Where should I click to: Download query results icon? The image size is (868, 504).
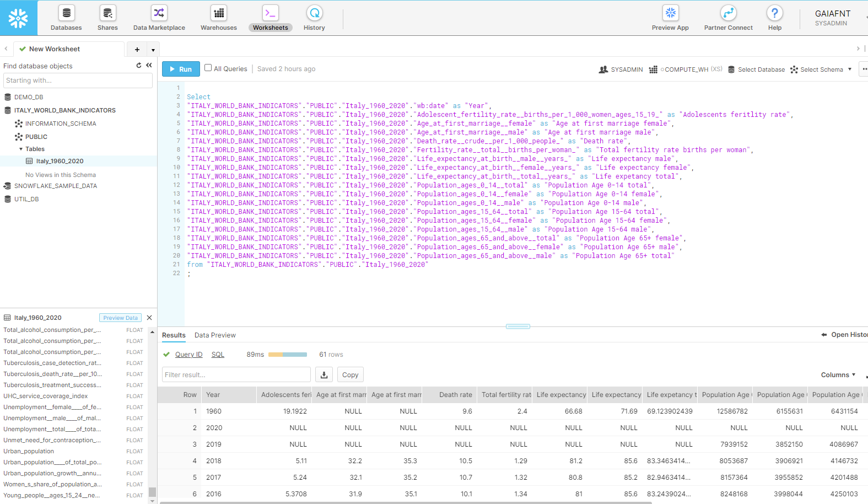click(324, 375)
